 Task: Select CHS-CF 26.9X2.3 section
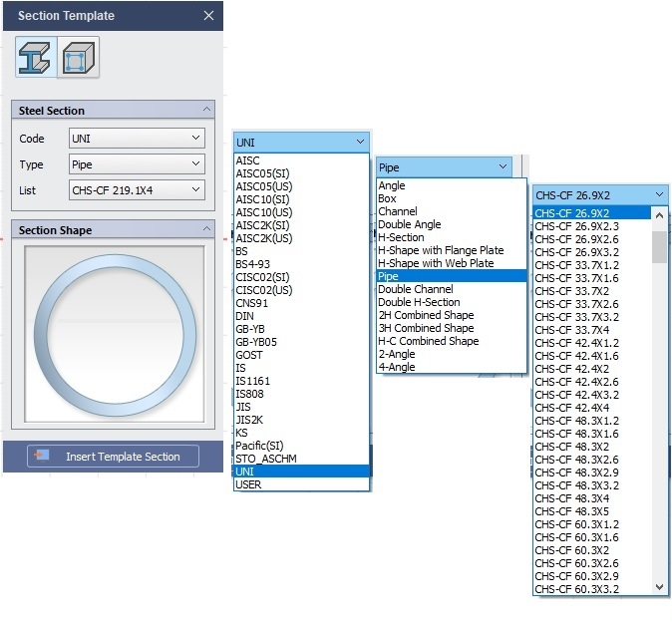[x=592, y=226]
